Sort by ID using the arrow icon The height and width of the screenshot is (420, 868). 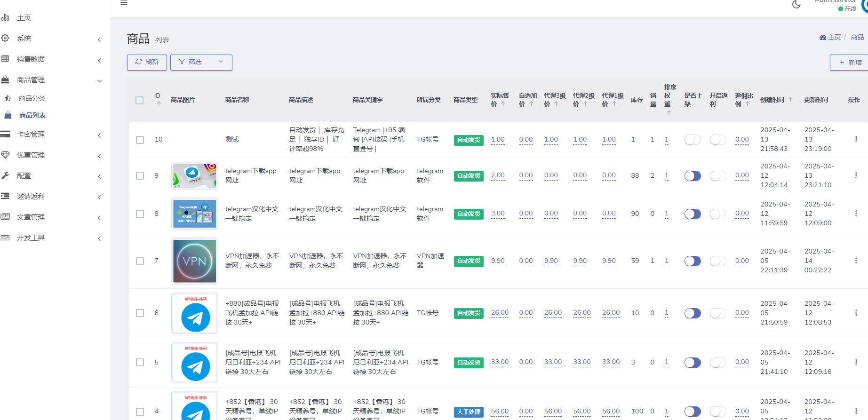[159, 104]
